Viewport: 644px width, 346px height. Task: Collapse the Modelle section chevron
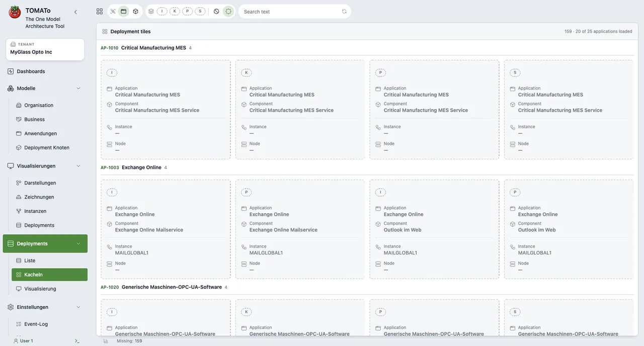(78, 89)
